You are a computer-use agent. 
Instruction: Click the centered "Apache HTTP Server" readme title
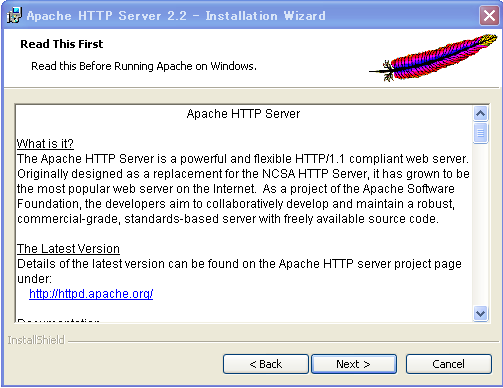[243, 114]
